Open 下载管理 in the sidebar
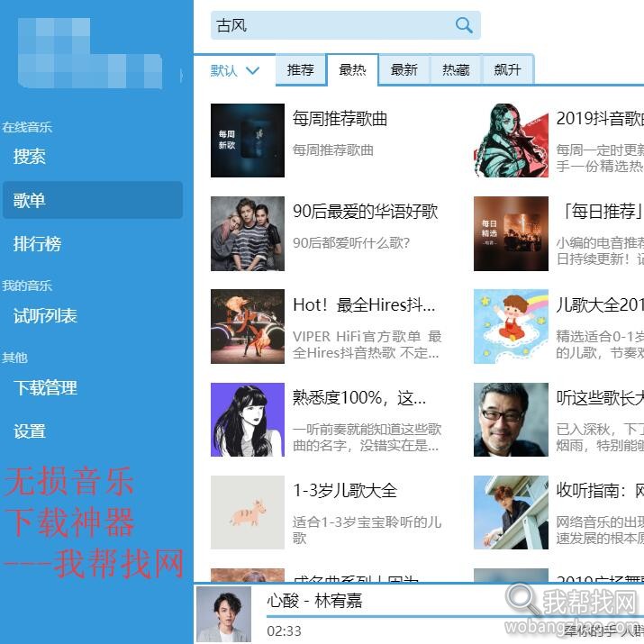644x644 pixels. click(92, 387)
